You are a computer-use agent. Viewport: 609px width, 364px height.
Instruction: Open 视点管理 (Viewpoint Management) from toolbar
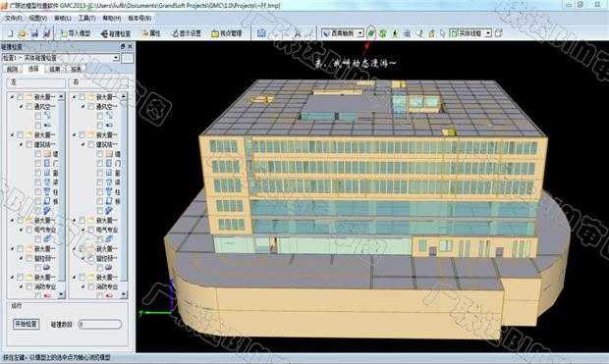click(x=227, y=33)
